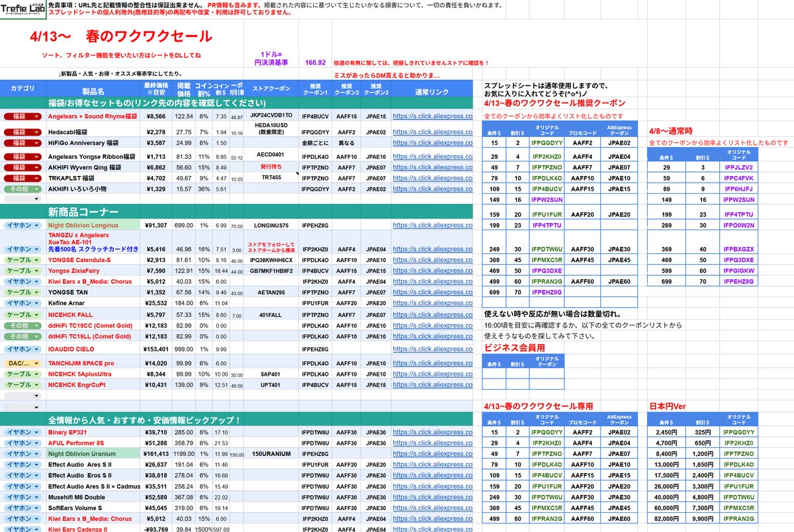Select coupon code IFPO0W2N
The width and height of the screenshot is (794, 532).
(738, 225)
